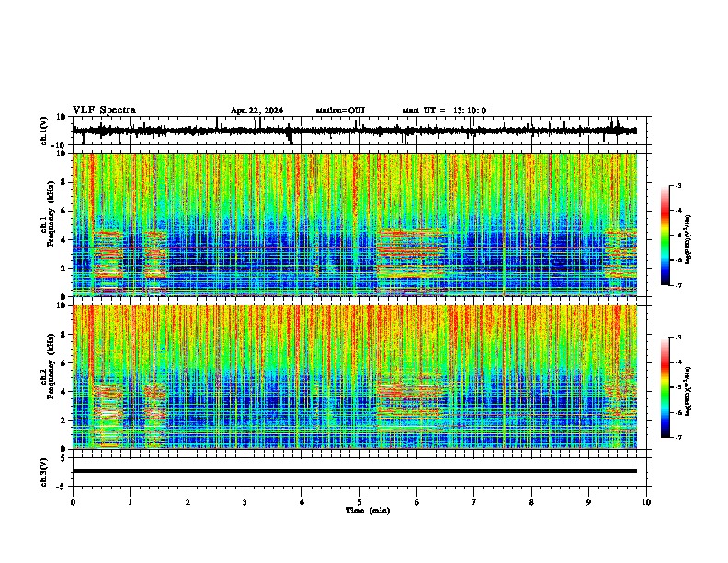Click ch.2 emission band near minute 5.8

click(410, 404)
